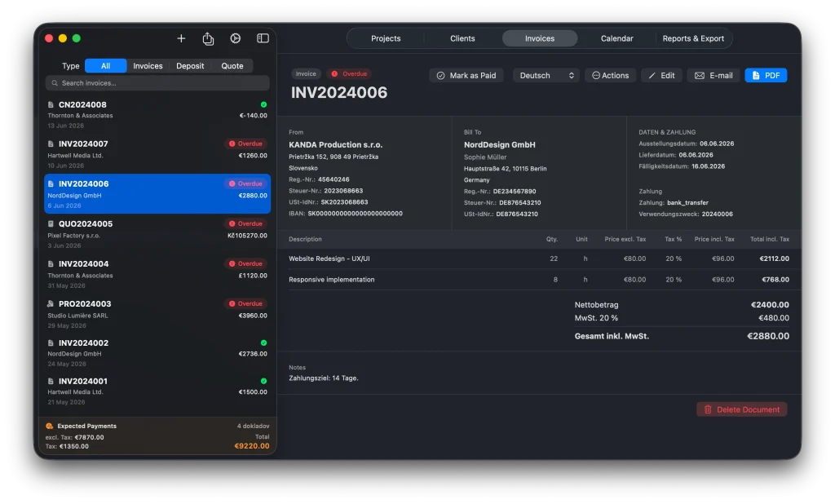Click the green paid dot on INV2024002
Viewport: 835px width, 504px height.
pos(263,343)
